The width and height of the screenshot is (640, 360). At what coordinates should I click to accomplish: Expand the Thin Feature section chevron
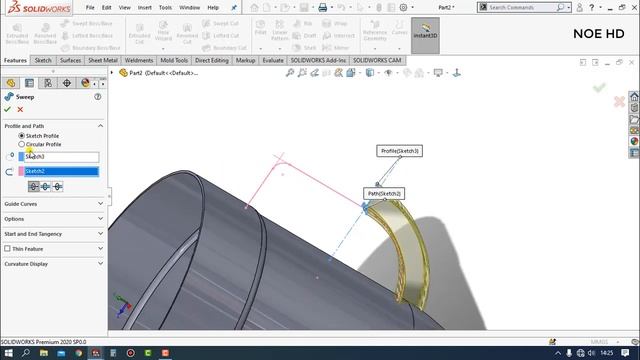[100, 249]
